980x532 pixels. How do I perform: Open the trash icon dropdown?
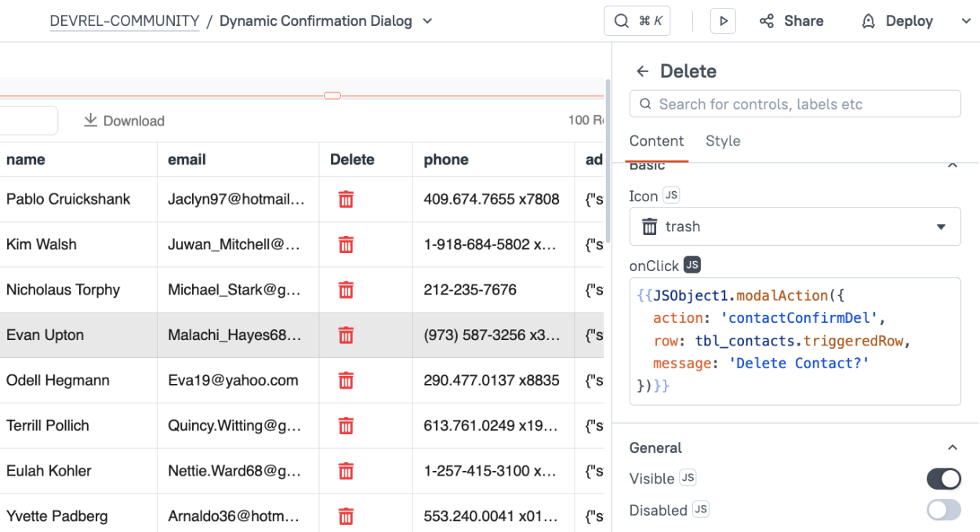(x=940, y=226)
